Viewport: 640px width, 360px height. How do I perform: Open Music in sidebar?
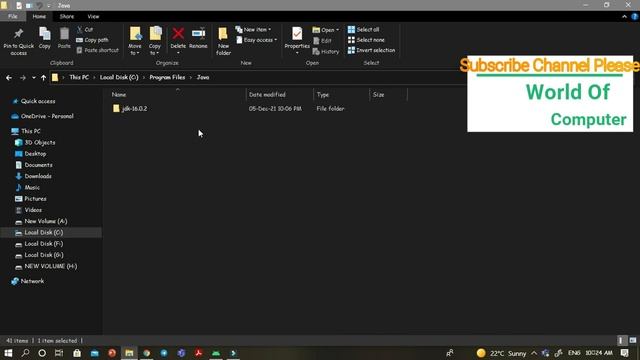[28, 187]
